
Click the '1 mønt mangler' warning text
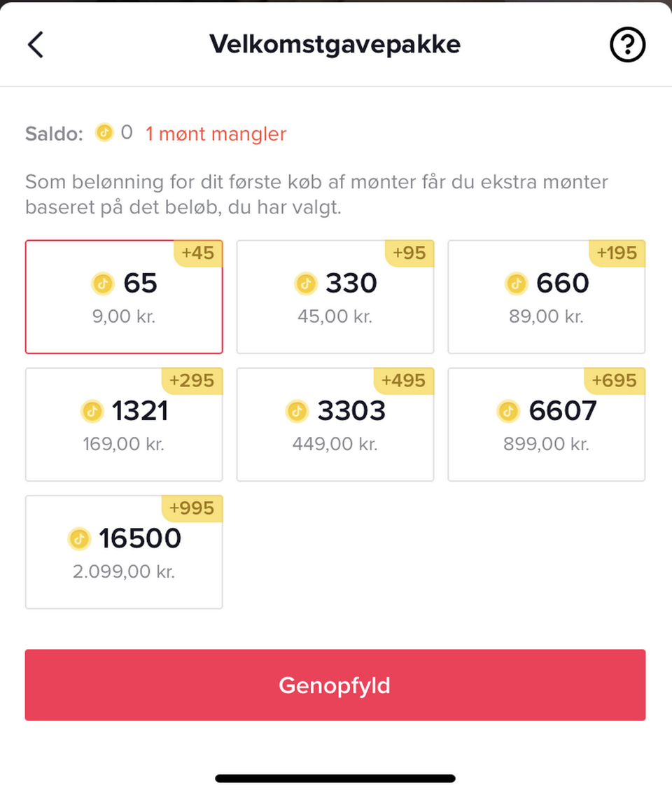click(x=216, y=134)
